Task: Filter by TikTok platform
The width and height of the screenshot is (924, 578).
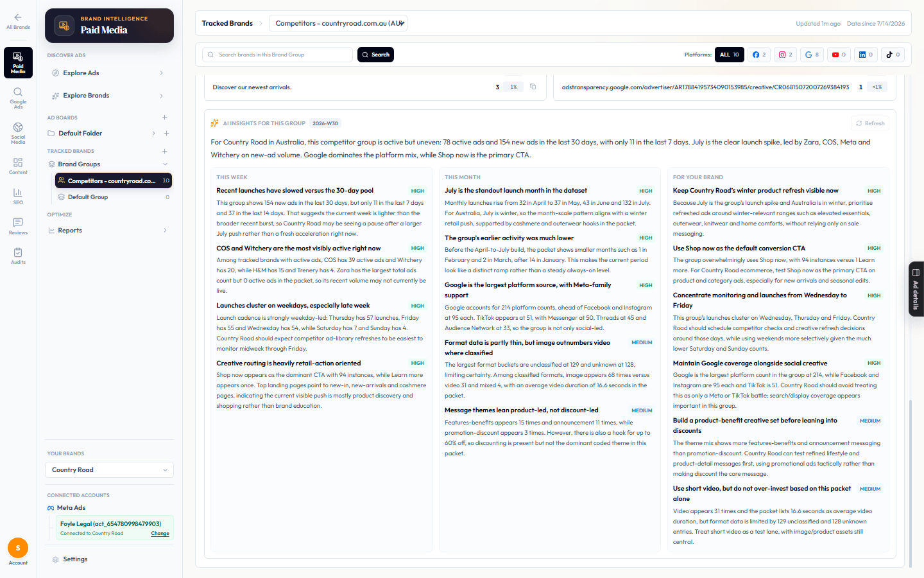Action: click(x=893, y=55)
